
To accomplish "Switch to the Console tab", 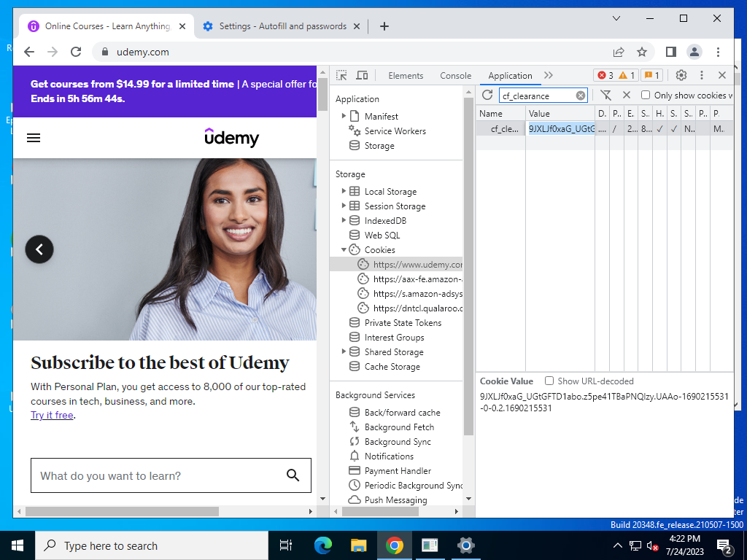I will click(x=455, y=76).
